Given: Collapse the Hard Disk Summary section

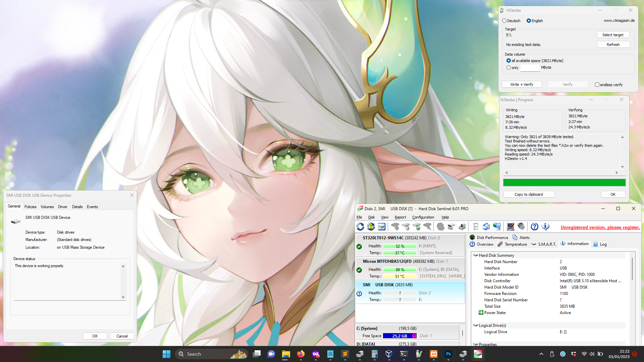Looking at the screenshot, I should click(475, 255).
